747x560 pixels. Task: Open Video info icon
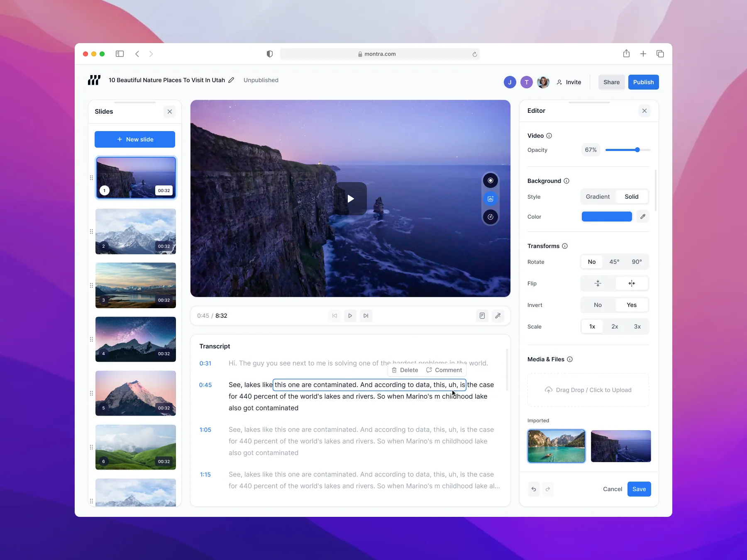549,136
